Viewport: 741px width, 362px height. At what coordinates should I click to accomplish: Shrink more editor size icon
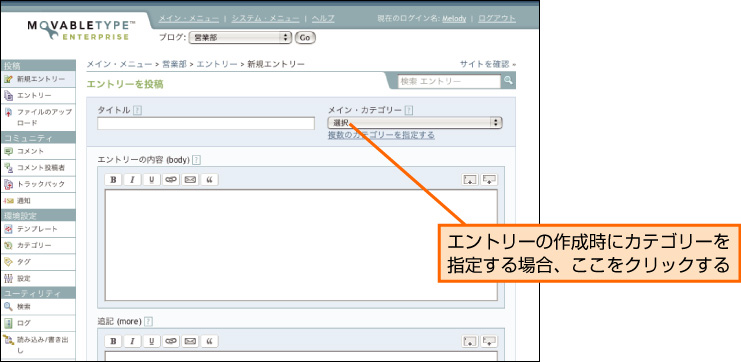(x=470, y=341)
